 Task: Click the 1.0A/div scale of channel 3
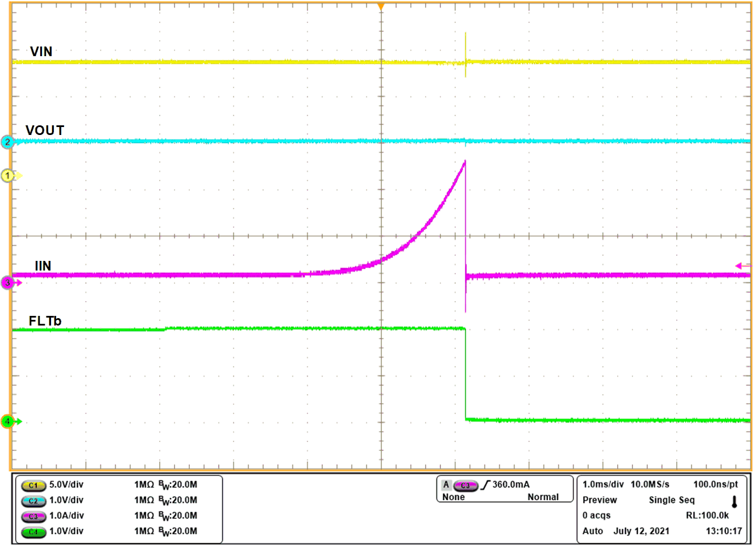tap(66, 516)
